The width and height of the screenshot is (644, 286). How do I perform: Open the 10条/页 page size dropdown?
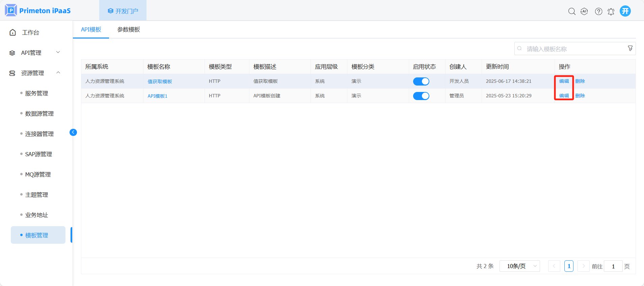[x=520, y=266]
